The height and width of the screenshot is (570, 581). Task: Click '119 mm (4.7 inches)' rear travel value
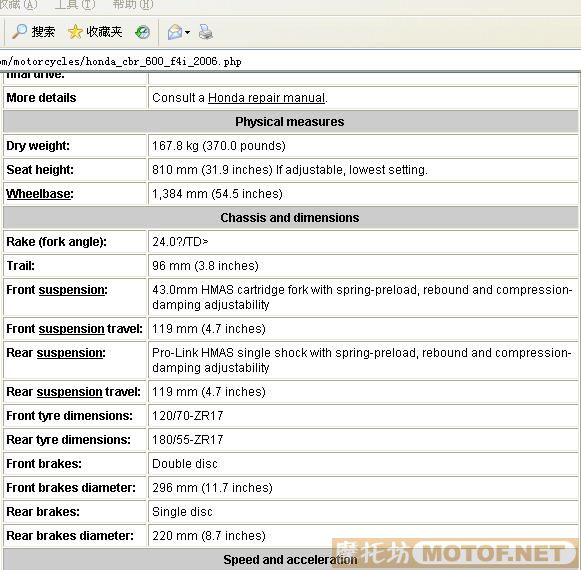209,392
